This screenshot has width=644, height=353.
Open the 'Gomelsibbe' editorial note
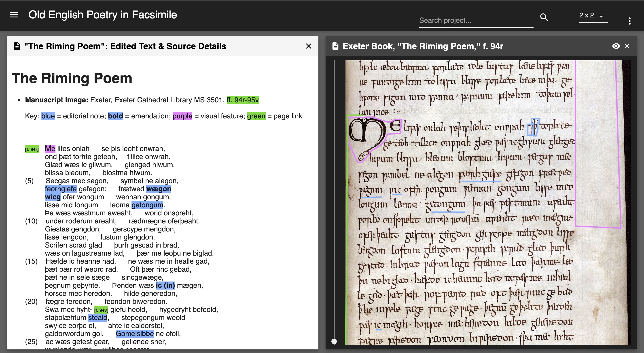(134, 334)
